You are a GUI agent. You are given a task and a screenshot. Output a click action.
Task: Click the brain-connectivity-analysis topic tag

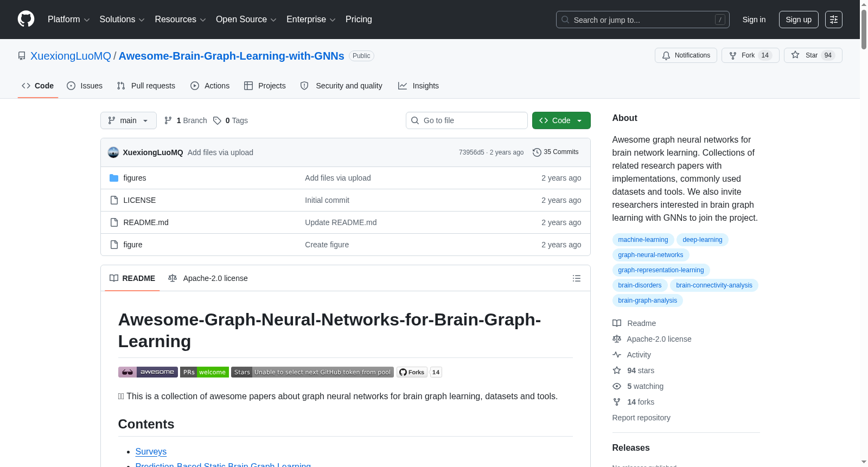tap(714, 285)
